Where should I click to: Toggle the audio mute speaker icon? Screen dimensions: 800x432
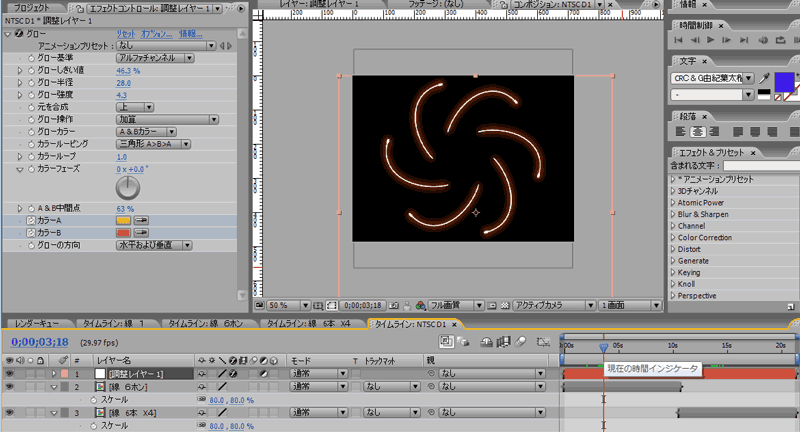[x=763, y=40]
